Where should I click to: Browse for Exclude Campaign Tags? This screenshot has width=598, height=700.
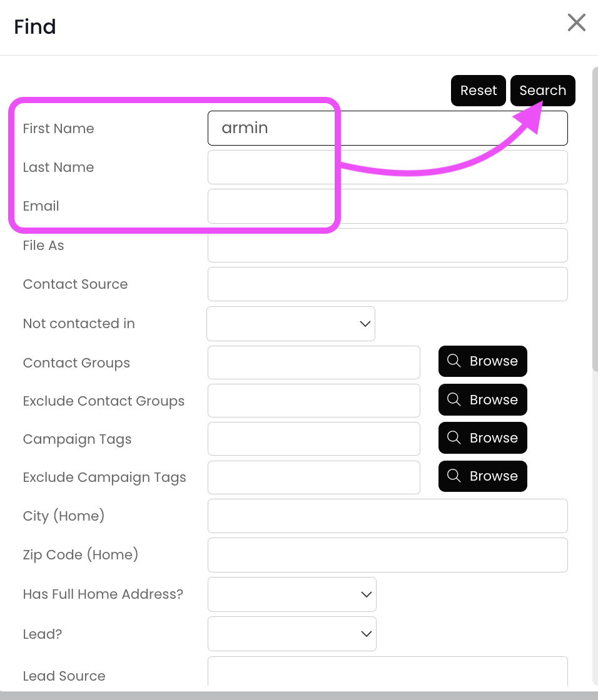[x=482, y=476]
